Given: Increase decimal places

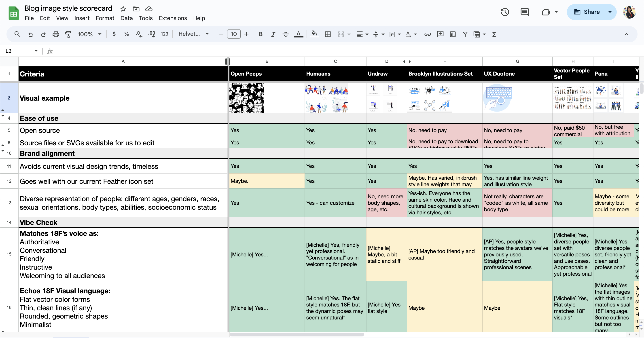Looking at the screenshot, I should [x=152, y=34].
